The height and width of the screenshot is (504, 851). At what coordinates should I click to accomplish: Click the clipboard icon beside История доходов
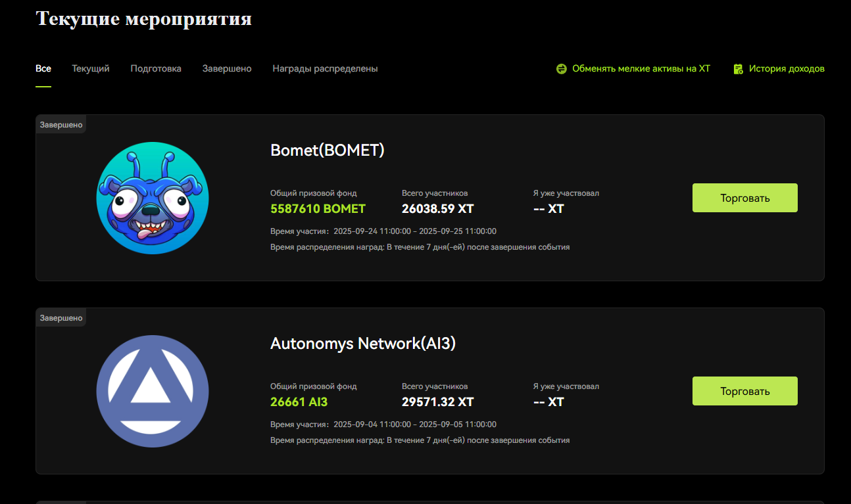[738, 69]
